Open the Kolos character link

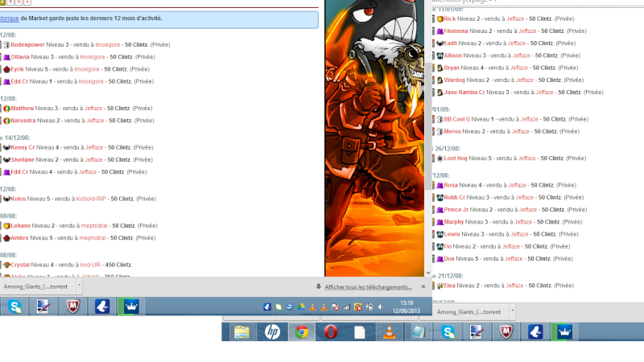click(18, 199)
